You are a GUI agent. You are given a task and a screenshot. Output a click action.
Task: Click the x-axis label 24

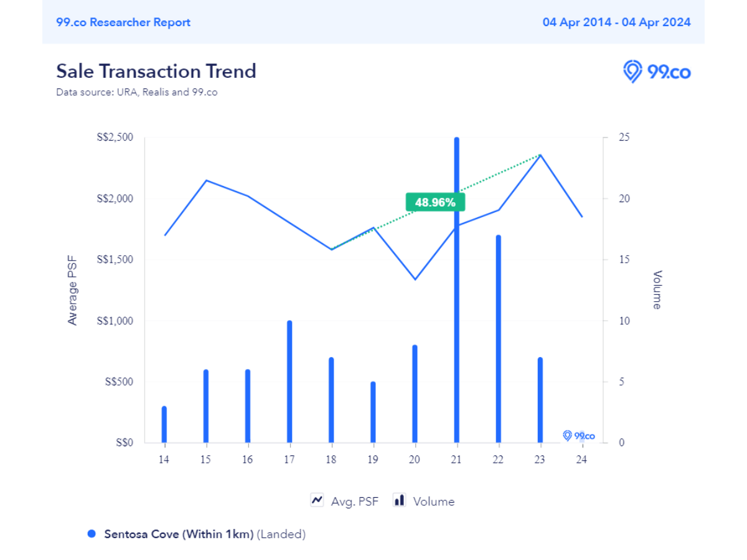point(581,460)
